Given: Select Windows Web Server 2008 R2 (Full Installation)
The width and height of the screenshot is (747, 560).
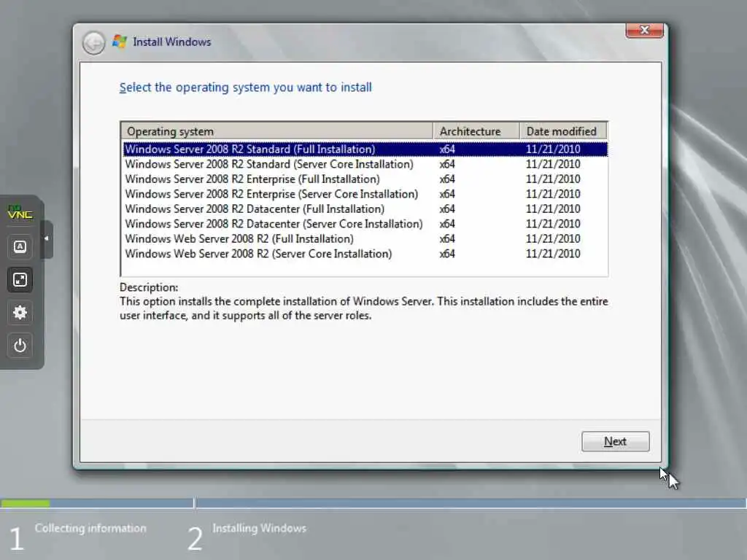Looking at the screenshot, I should [365, 238].
